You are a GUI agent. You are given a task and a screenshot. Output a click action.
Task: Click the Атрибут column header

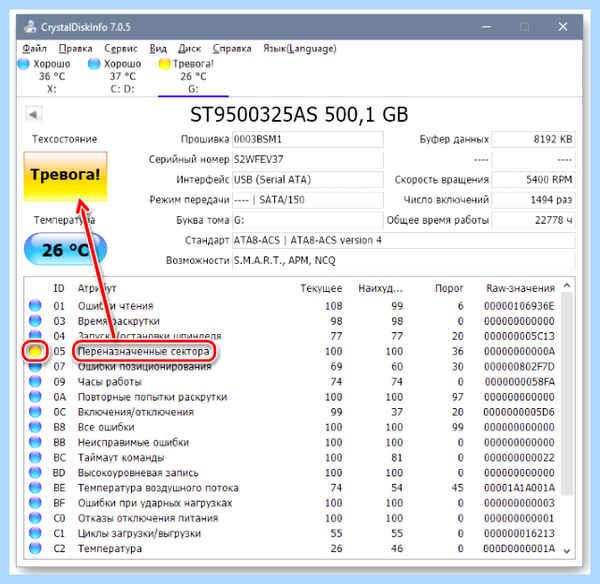(97, 288)
